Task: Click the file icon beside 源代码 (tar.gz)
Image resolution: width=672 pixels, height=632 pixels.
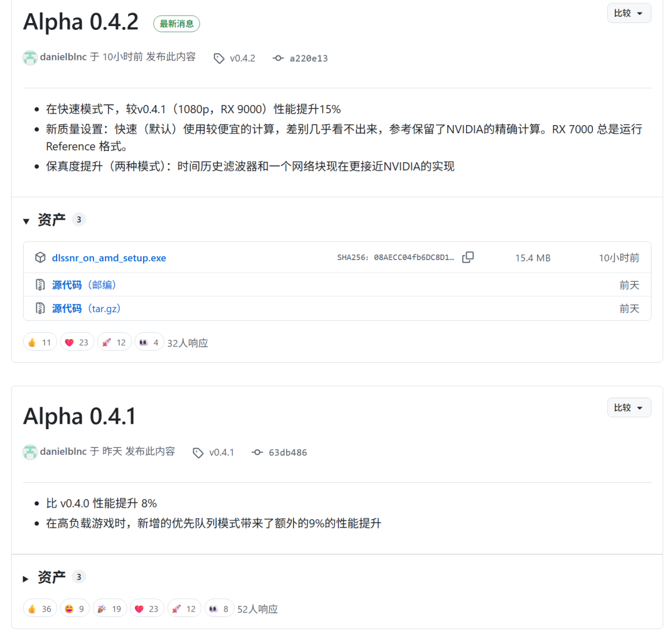Action: [40, 309]
